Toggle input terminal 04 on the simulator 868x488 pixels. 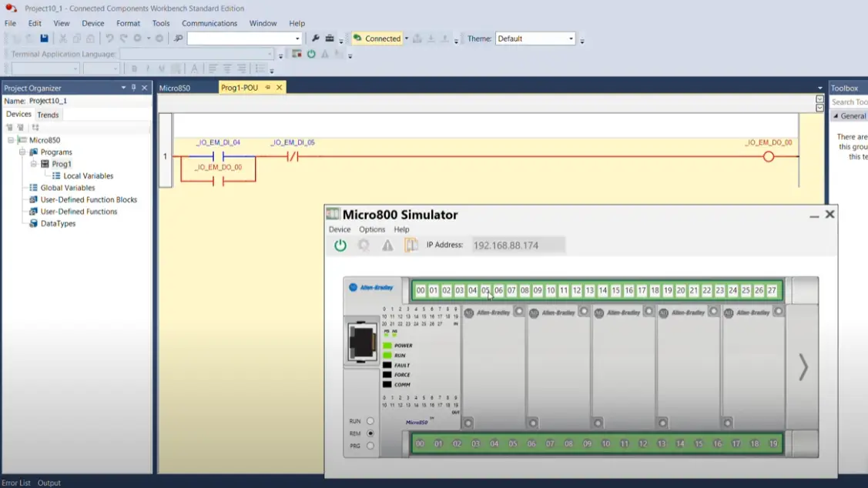[472, 290]
